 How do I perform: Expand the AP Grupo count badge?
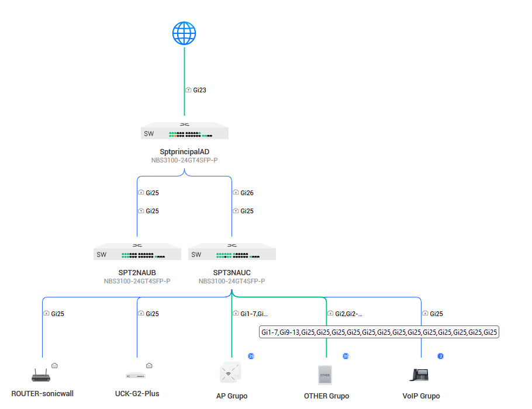click(x=251, y=356)
